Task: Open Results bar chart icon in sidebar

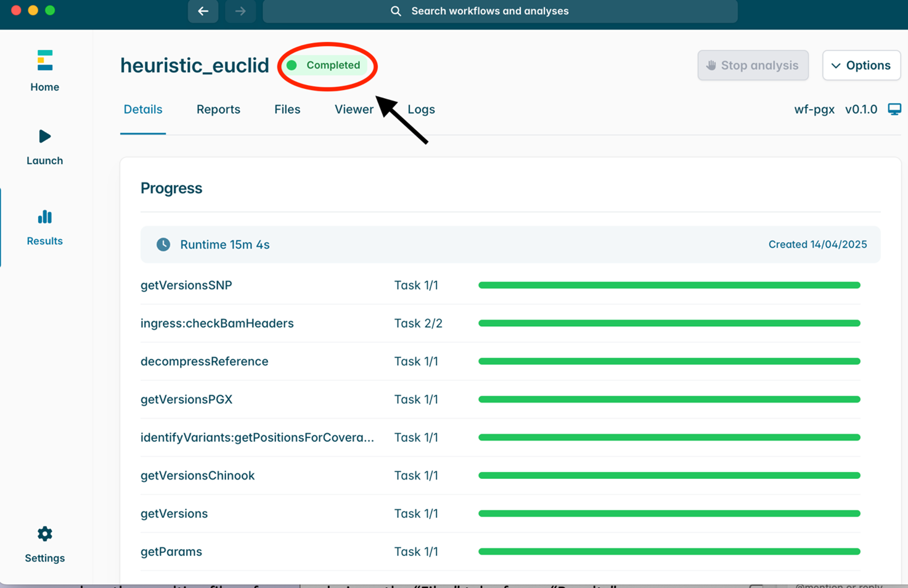Action: point(44,217)
